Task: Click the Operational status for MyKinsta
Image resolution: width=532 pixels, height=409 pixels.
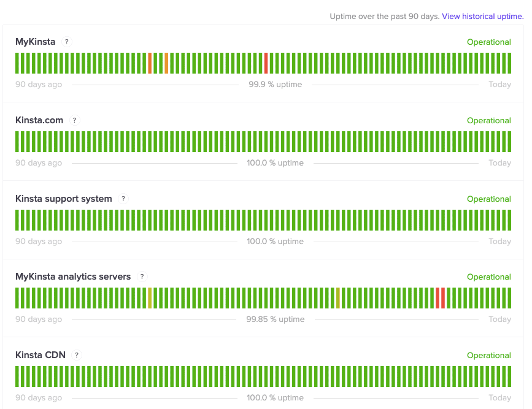Action: (x=489, y=42)
